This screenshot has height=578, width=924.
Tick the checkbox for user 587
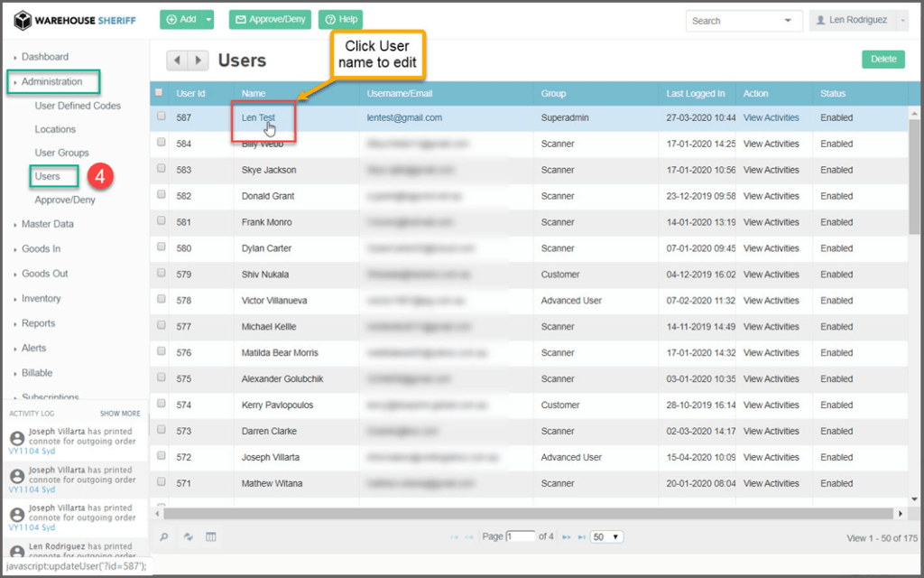(x=161, y=117)
